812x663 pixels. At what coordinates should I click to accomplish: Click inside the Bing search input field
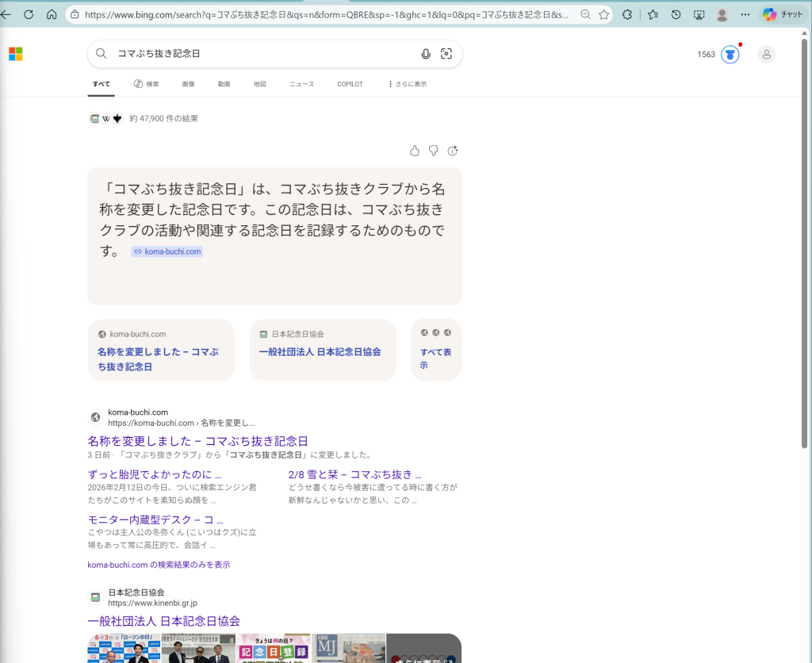[x=262, y=54]
